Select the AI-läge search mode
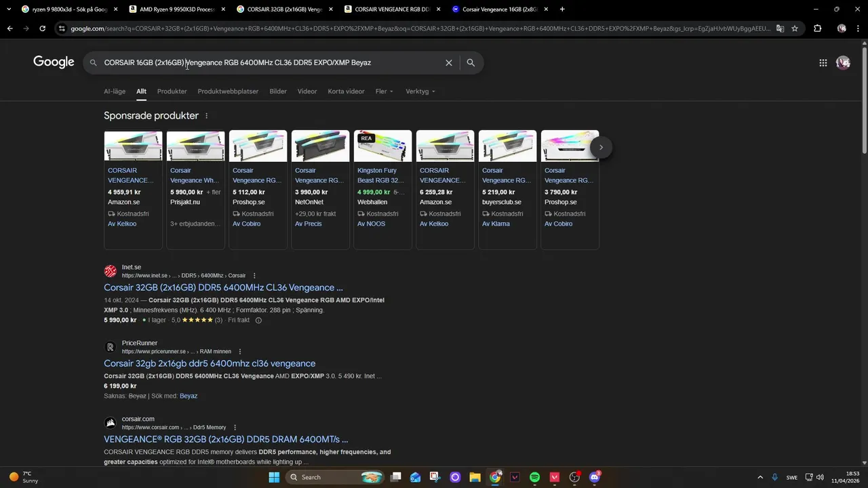 [x=115, y=91]
